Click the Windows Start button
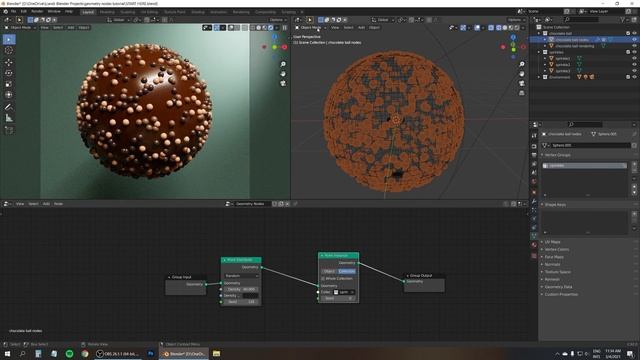 (7, 353)
